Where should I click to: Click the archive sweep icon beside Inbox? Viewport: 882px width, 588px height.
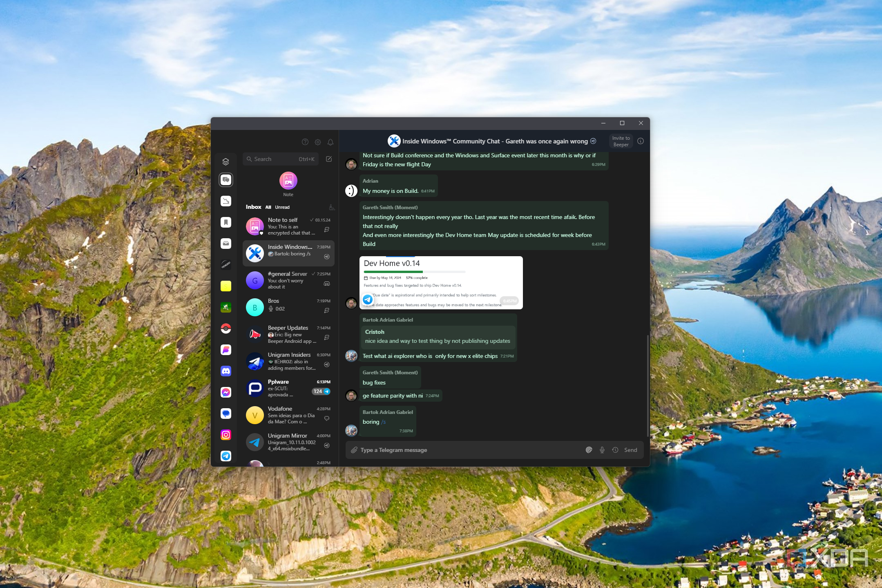(x=332, y=207)
